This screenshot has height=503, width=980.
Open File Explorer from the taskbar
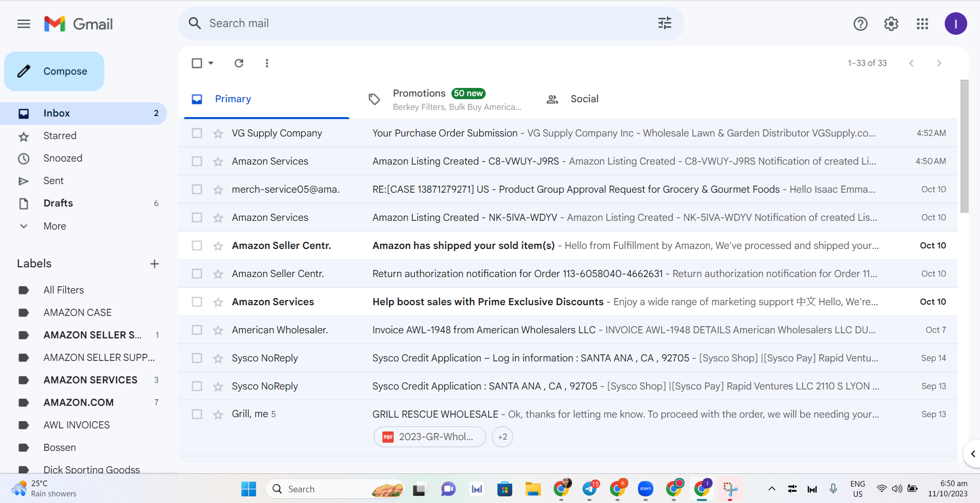point(533,489)
